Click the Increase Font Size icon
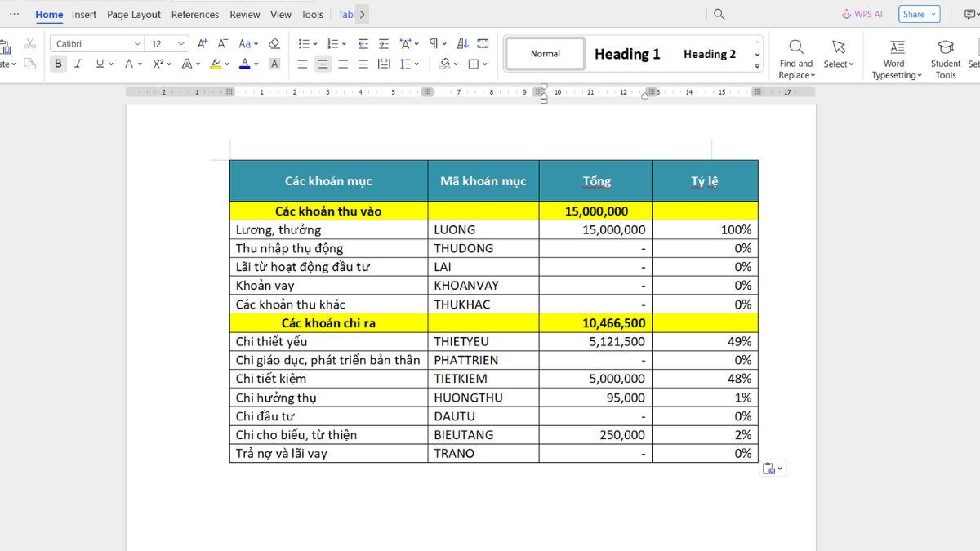This screenshot has height=551, width=980. tap(203, 44)
